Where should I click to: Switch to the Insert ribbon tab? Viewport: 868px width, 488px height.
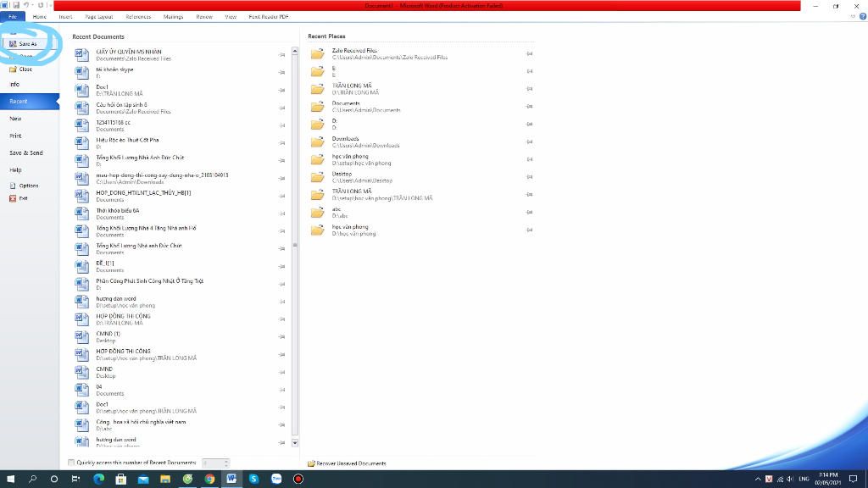pos(65,17)
